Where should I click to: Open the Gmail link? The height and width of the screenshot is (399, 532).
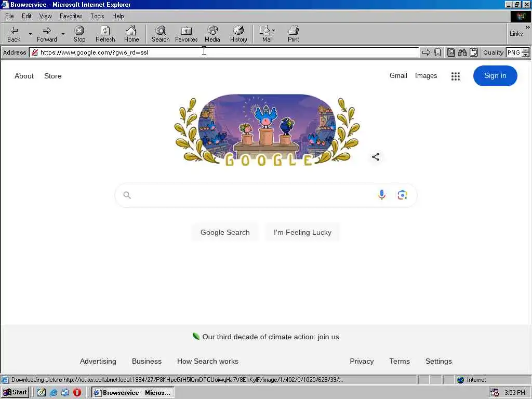pos(398,76)
